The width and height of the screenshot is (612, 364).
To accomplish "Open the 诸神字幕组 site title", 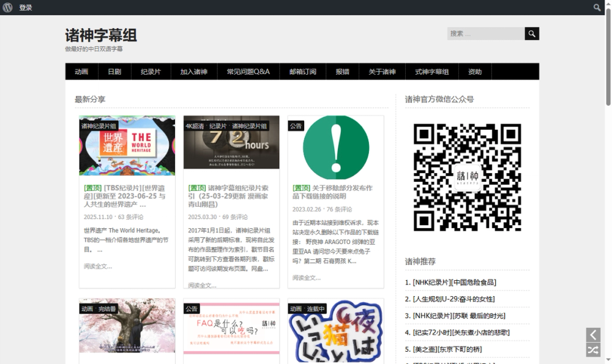I will 101,35.
